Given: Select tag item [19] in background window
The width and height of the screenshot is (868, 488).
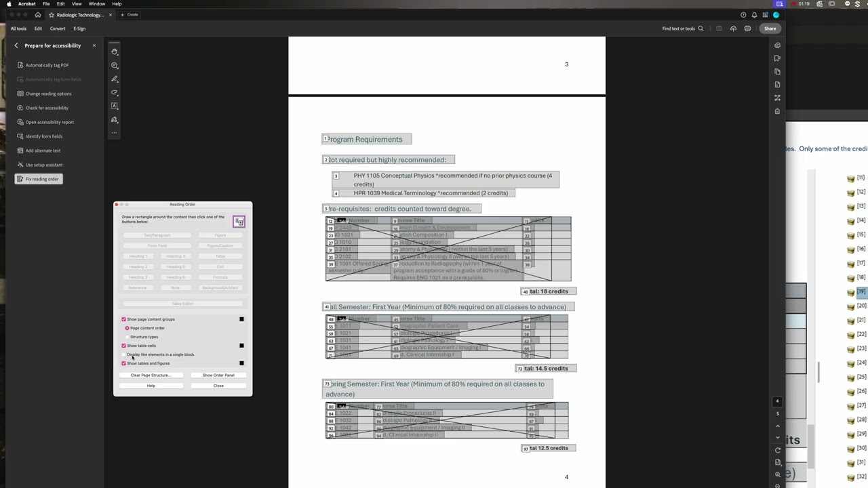Looking at the screenshot, I should (861, 291).
